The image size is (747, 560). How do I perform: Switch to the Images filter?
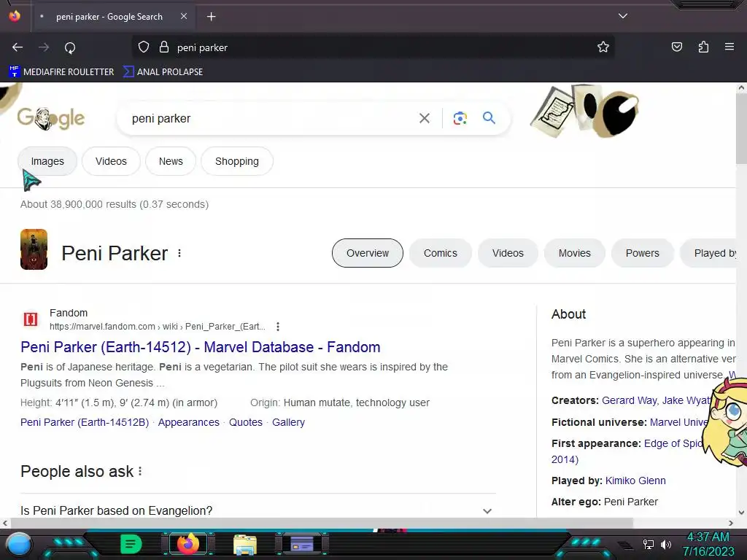[x=47, y=161]
